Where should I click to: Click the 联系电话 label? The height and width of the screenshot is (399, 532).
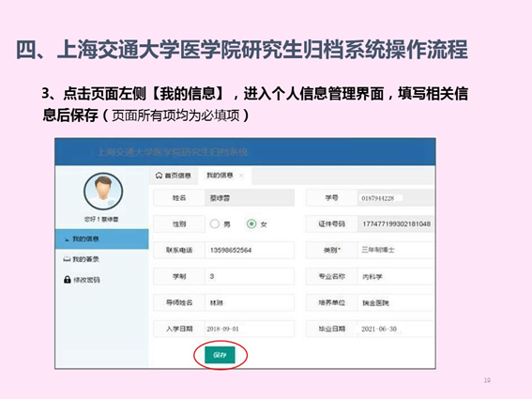click(x=179, y=251)
